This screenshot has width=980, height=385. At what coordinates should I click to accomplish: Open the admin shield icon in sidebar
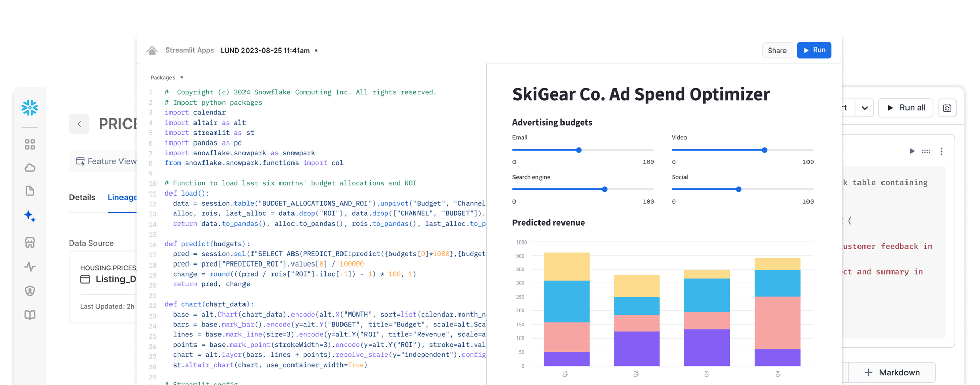tap(30, 291)
